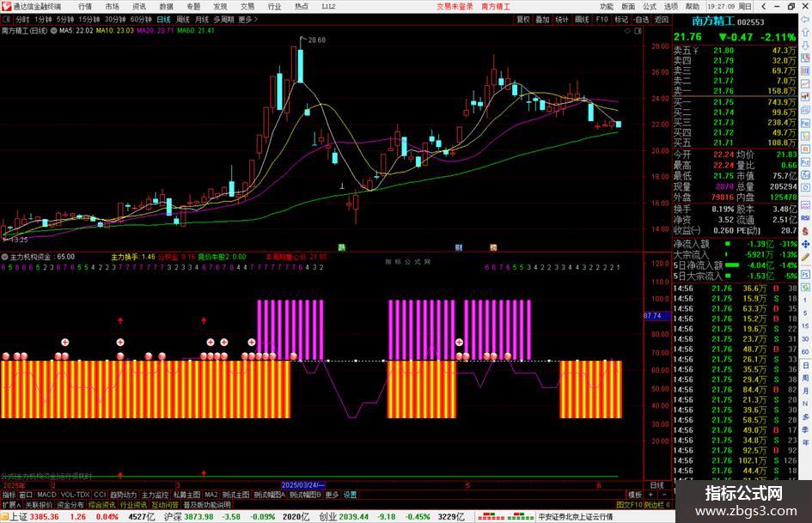Click the 返回 return button
Viewport: 812px width, 523px height.
[662, 20]
